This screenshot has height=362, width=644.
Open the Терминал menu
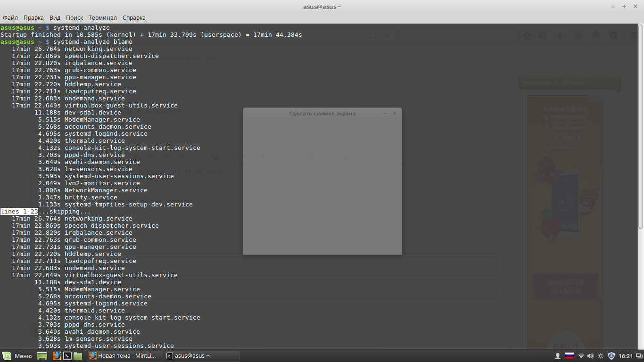click(102, 17)
